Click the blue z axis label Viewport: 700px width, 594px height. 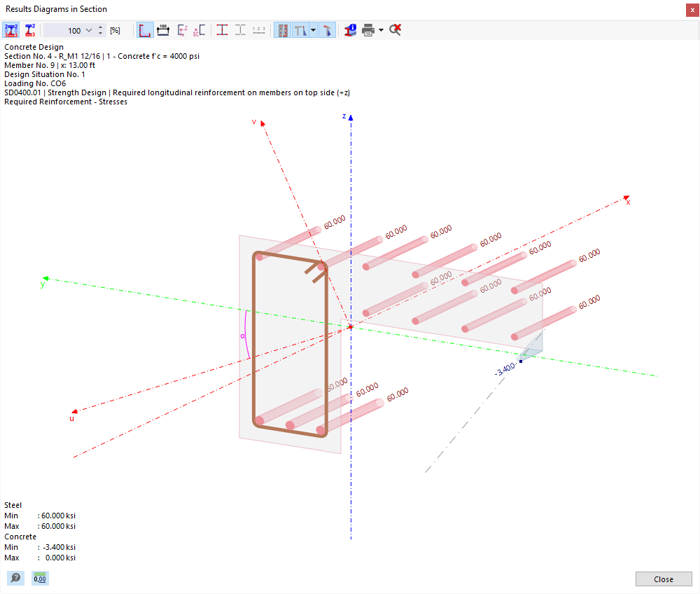pos(344,116)
